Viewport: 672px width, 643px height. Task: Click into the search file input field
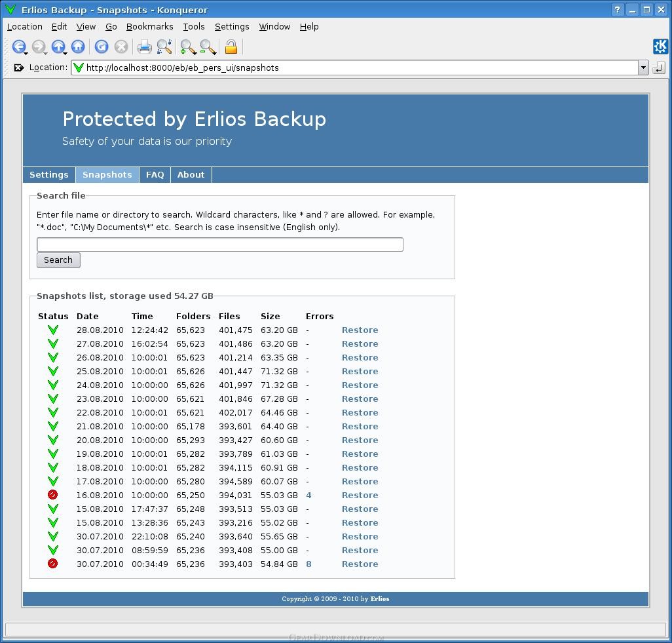[x=220, y=244]
